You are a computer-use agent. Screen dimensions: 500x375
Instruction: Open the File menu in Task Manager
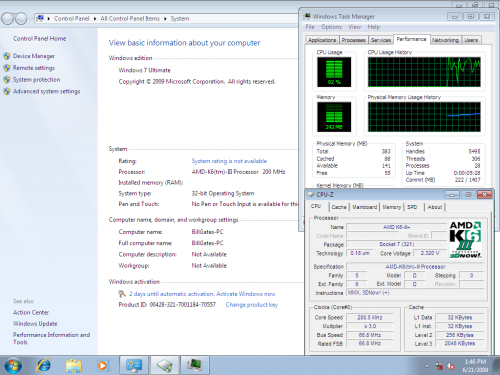(x=310, y=27)
